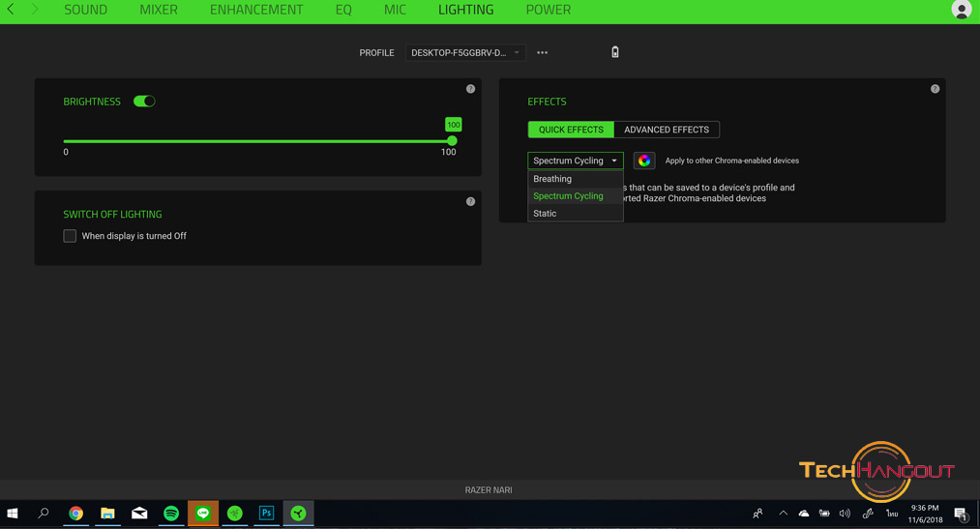Select the LIGHTING tab

tap(465, 10)
